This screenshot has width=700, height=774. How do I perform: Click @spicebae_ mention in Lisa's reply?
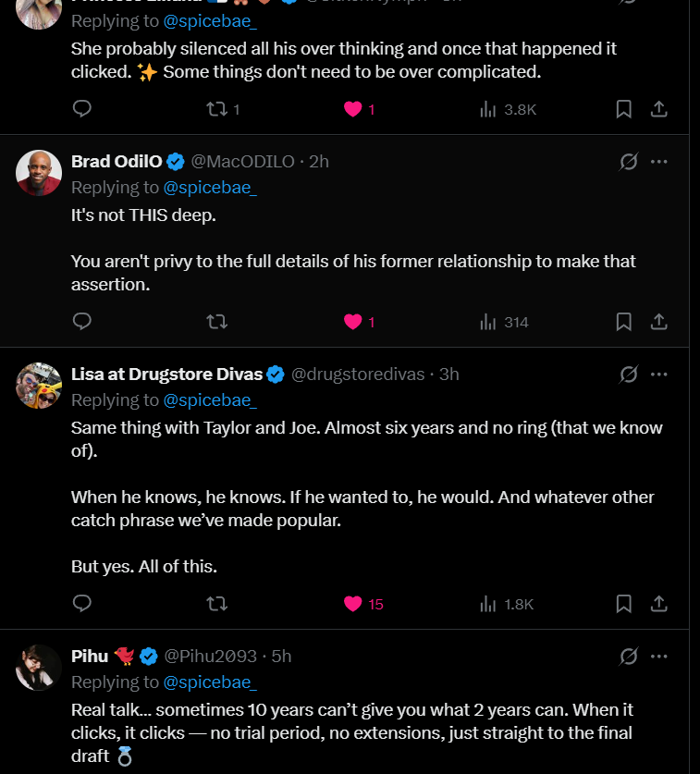tap(210, 400)
